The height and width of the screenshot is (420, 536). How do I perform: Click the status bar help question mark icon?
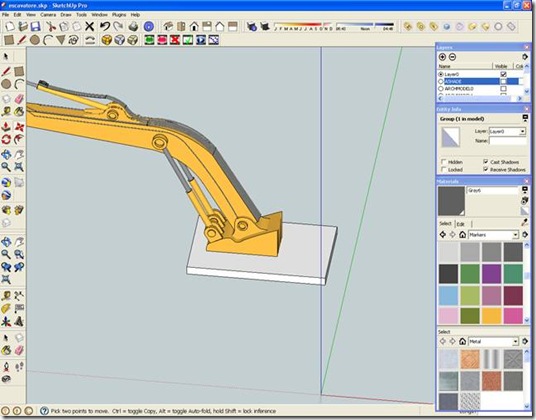pos(44,411)
